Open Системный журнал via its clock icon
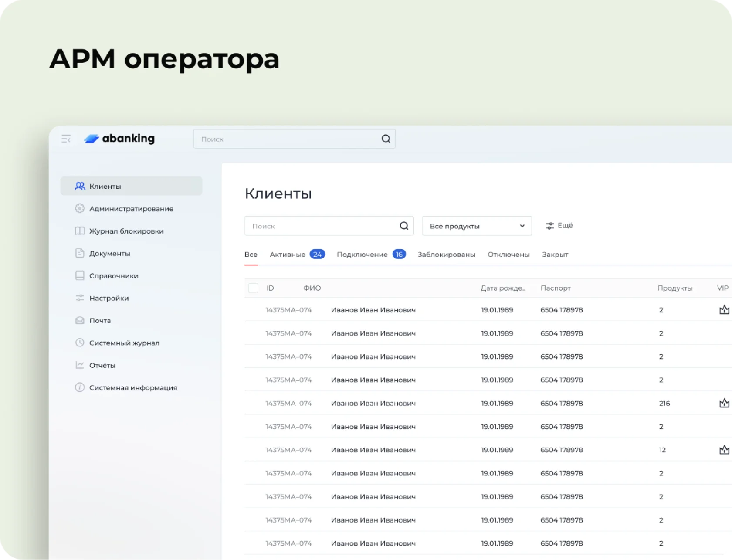732x560 pixels. pos(80,343)
